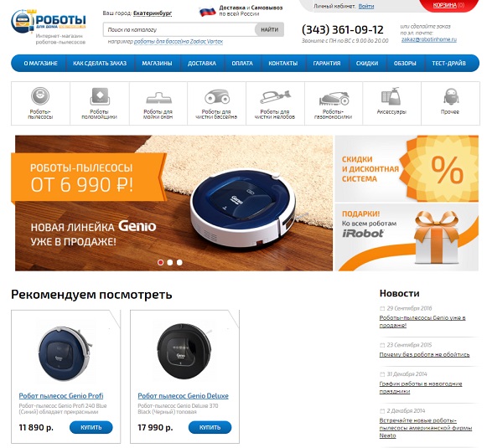Image resolution: width=487 pixels, height=448 pixels.
Task: Open the Доставка menu item
Action: point(202,64)
